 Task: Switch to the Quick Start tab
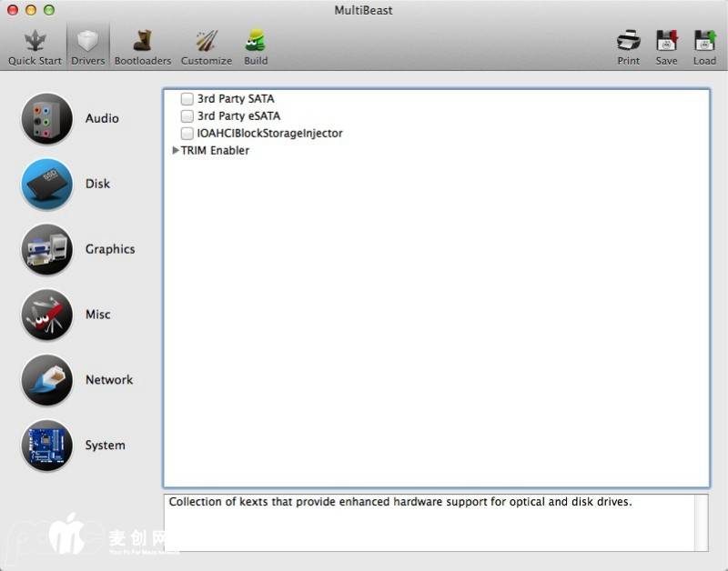click(x=35, y=46)
